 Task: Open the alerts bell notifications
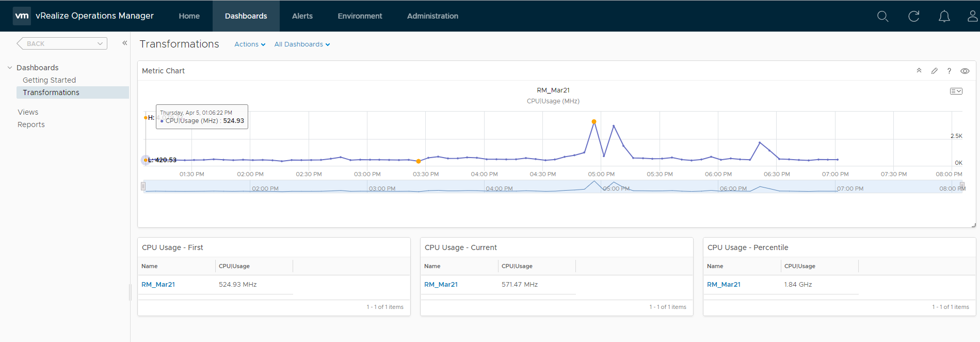[x=944, y=17]
